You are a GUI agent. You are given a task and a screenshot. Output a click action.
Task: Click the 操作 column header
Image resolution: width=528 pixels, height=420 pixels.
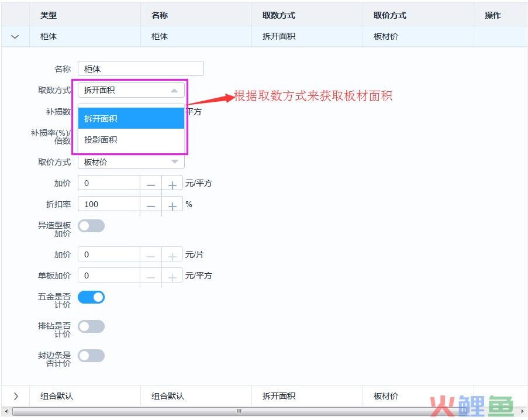click(501, 15)
